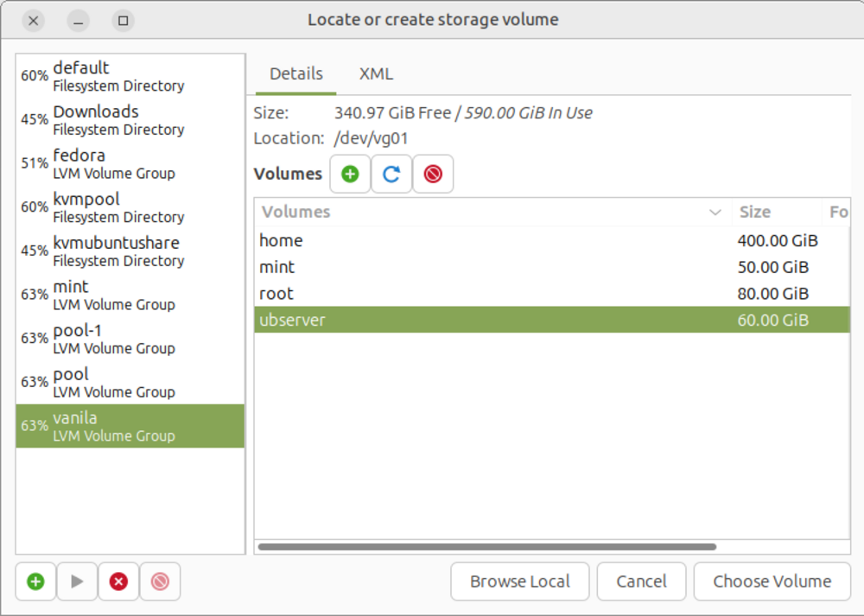The width and height of the screenshot is (864, 616).
Task: Click the delete pool icon
Action: click(x=160, y=581)
